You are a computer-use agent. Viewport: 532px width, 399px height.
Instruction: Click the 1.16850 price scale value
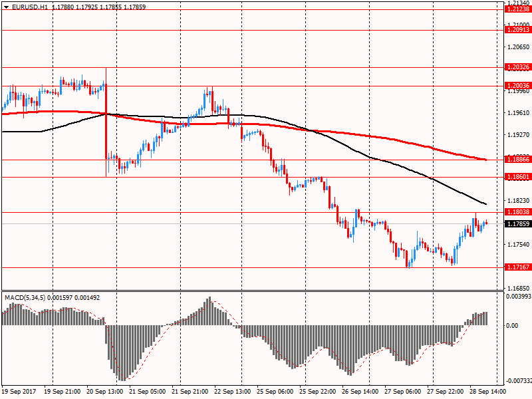(518, 289)
